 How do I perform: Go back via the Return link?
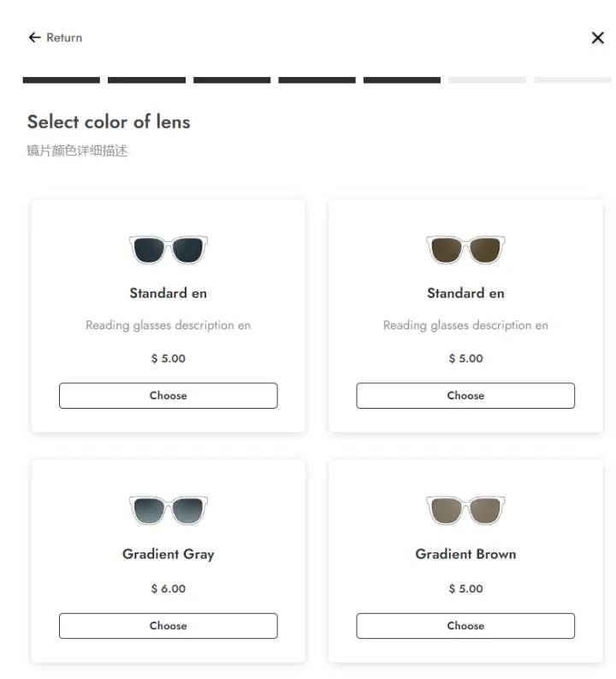(64, 38)
